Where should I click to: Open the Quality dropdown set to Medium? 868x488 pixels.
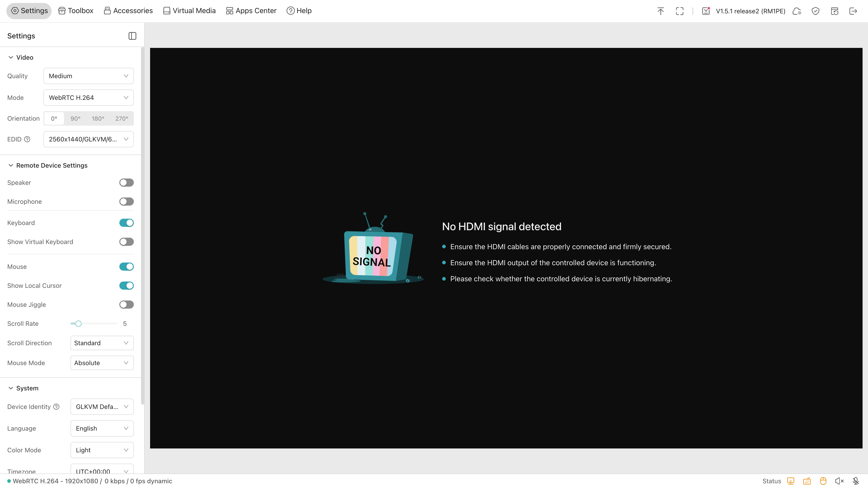(88, 76)
